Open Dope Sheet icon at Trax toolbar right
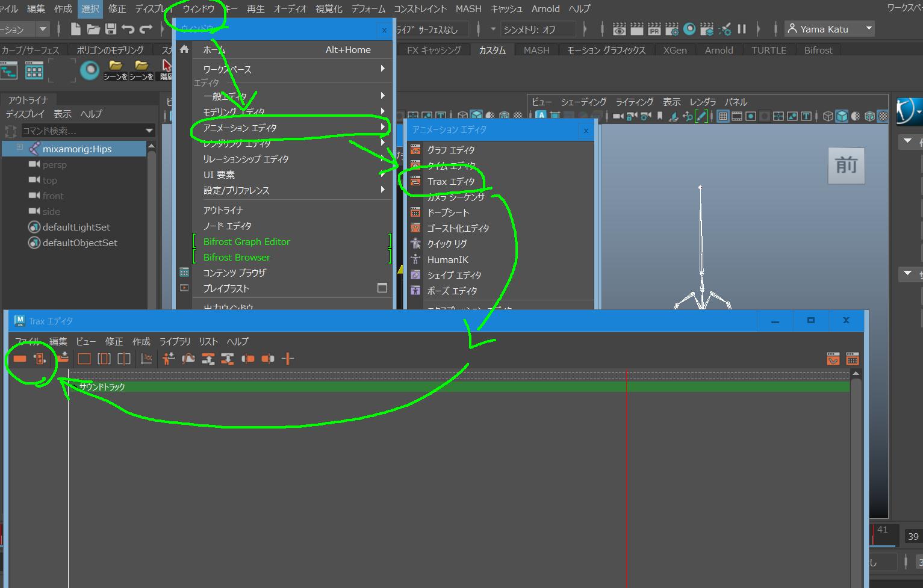This screenshot has height=588, width=923. [853, 359]
